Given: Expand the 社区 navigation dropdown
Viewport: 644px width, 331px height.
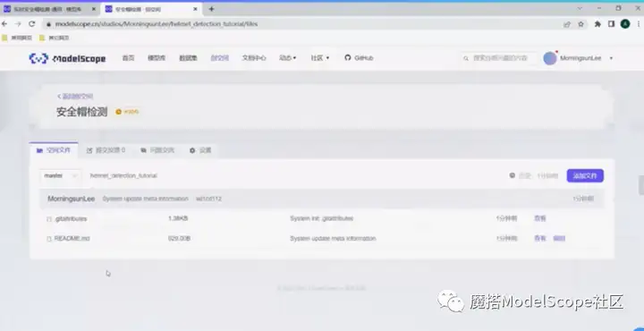Looking at the screenshot, I should click(320, 58).
